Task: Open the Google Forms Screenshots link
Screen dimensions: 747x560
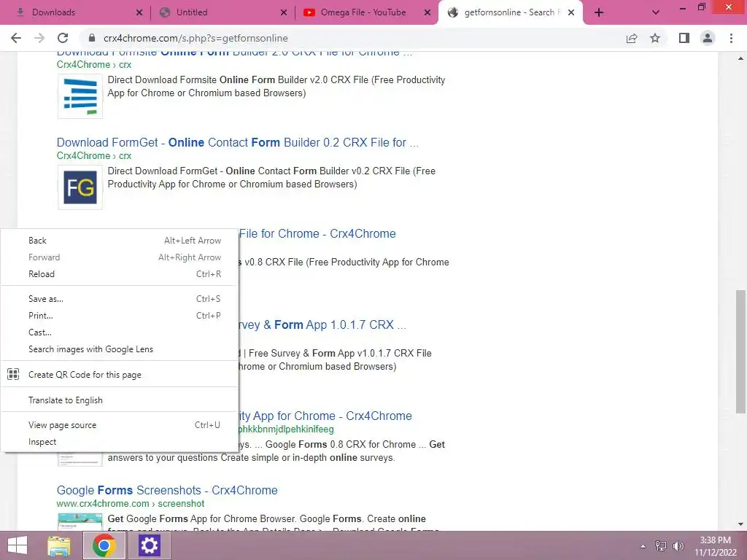Action: pos(167,490)
